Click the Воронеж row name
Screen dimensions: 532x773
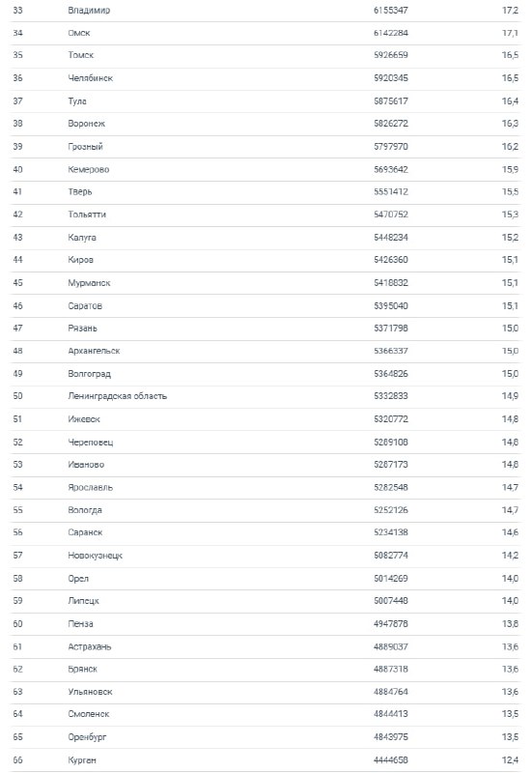click(x=87, y=124)
